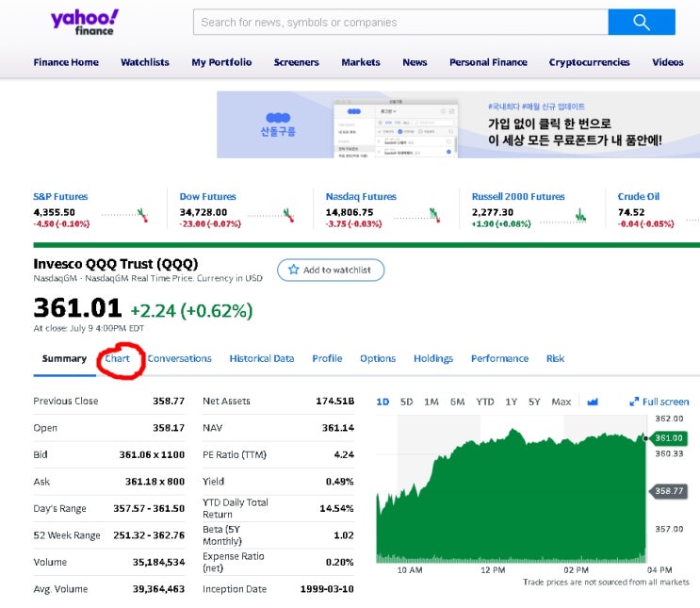Select the 1M chart range
Screen dimensions: 700x608
pyautogui.click(x=431, y=402)
